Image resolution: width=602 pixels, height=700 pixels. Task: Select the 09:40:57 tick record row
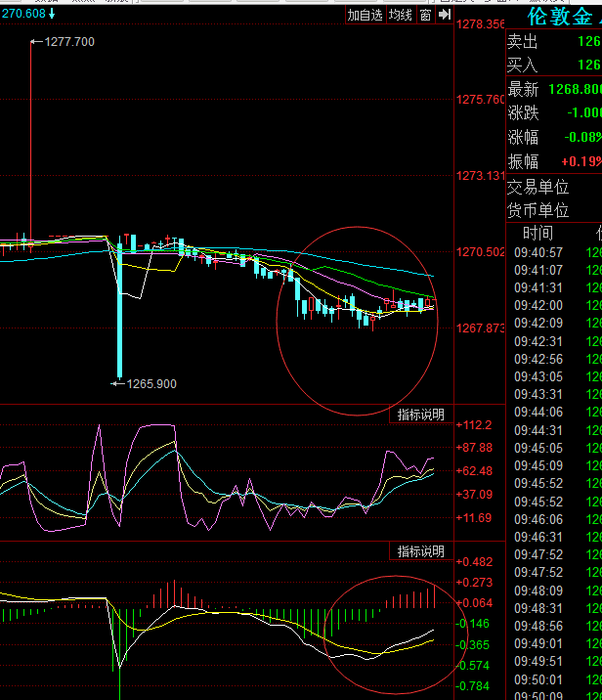pyautogui.click(x=553, y=252)
